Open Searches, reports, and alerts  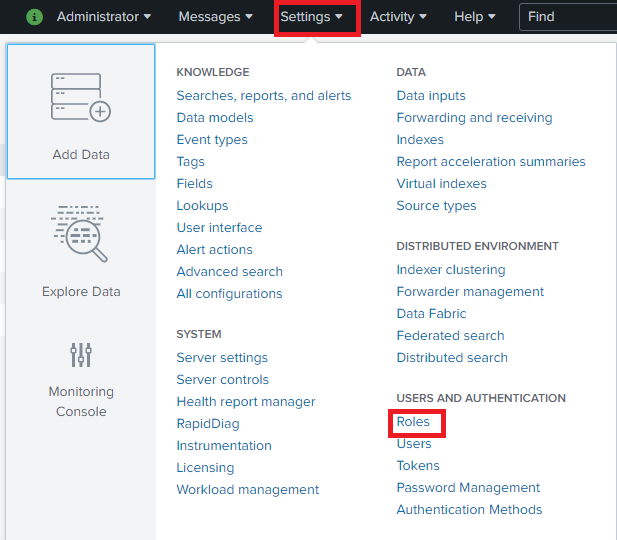click(x=264, y=96)
